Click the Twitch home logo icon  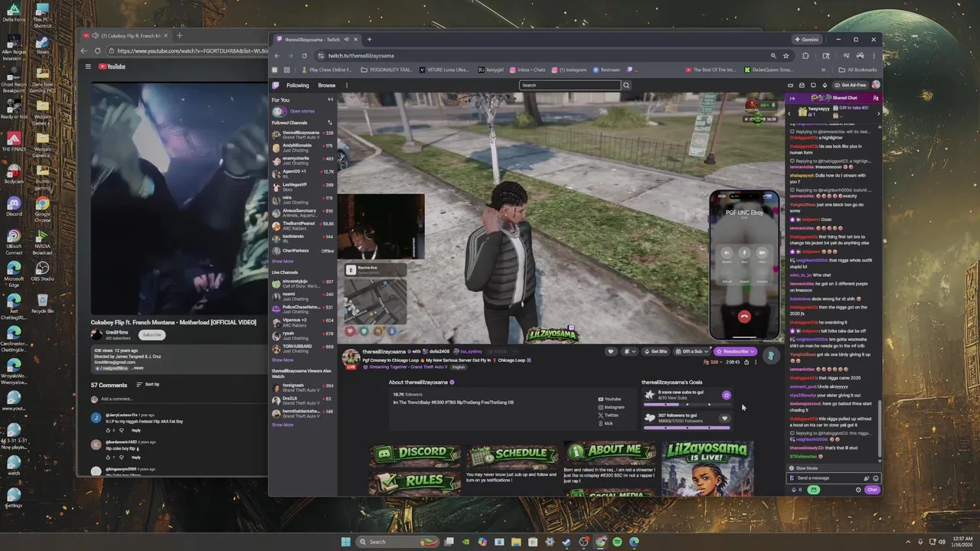[x=277, y=85]
